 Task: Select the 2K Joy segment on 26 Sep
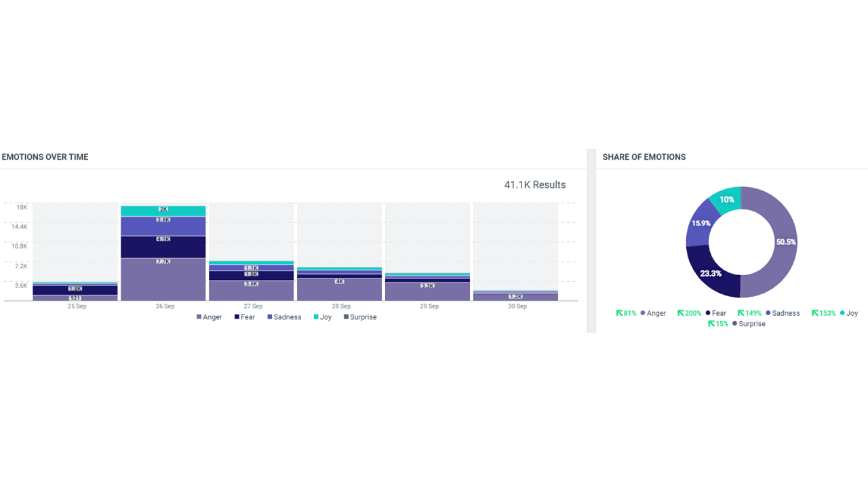pos(163,211)
